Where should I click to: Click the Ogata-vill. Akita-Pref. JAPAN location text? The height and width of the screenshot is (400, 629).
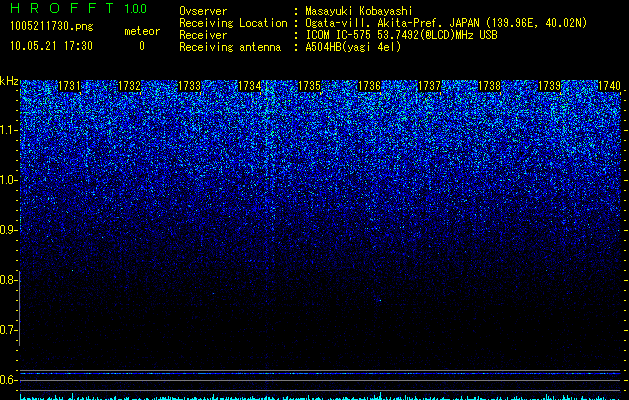(x=446, y=23)
